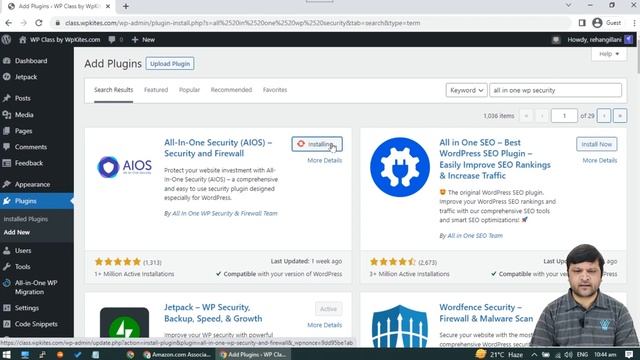
Task: Open All in One SEO Team author link
Action: click(475, 236)
